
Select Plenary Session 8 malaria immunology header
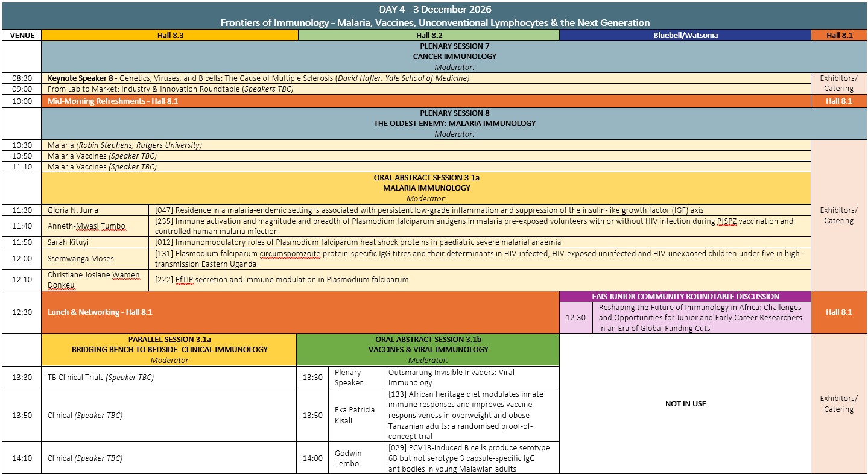(x=454, y=124)
